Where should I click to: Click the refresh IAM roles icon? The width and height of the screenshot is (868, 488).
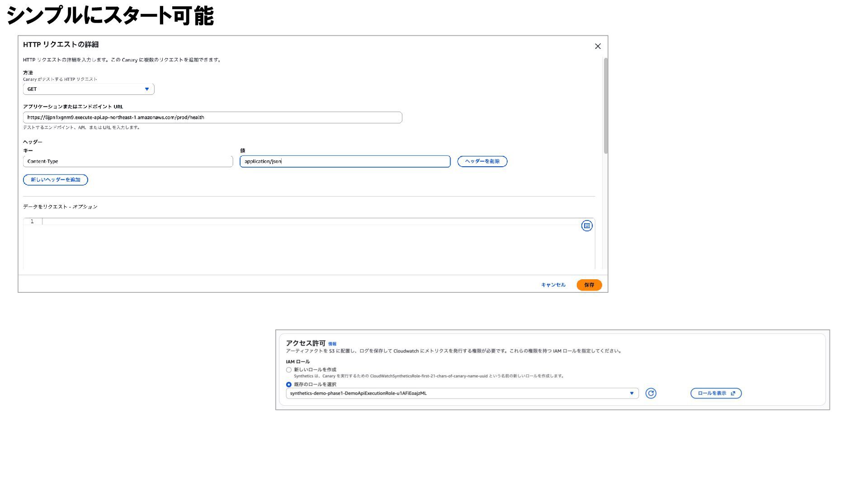[x=651, y=393]
